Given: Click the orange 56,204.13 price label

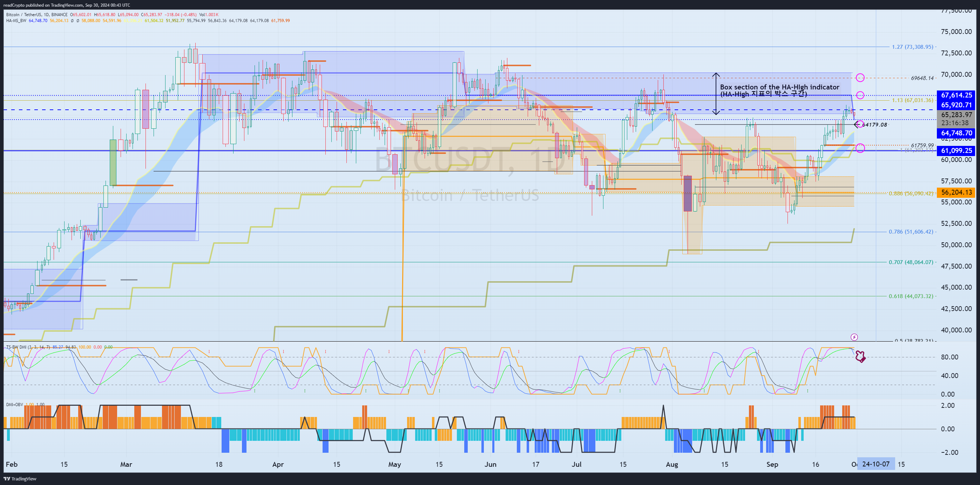Looking at the screenshot, I should point(956,193).
